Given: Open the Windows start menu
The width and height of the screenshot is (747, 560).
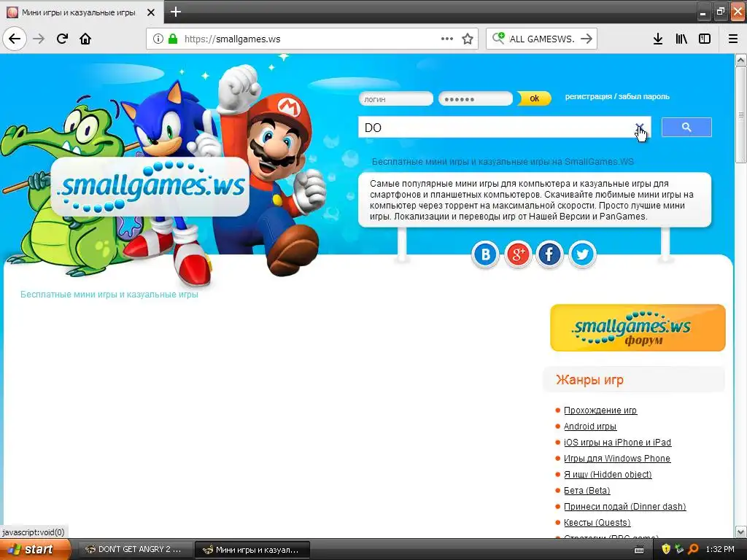Looking at the screenshot, I should (x=35, y=549).
